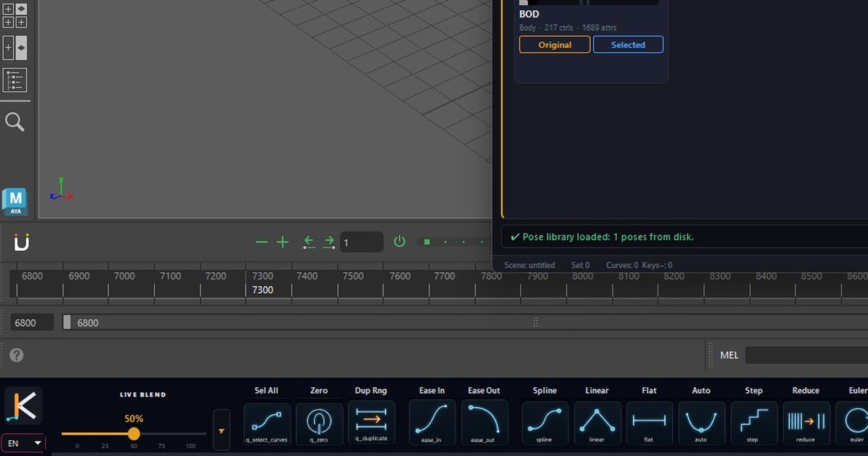Apply the Flat tangent icon
The width and height of the screenshot is (868, 456).
[649, 423]
